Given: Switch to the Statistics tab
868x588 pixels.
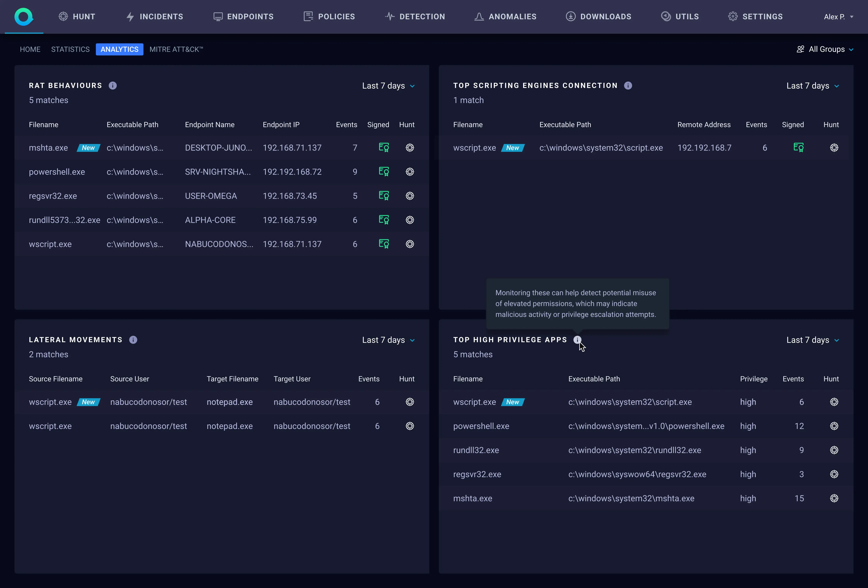Looking at the screenshot, I should point(70,49).
